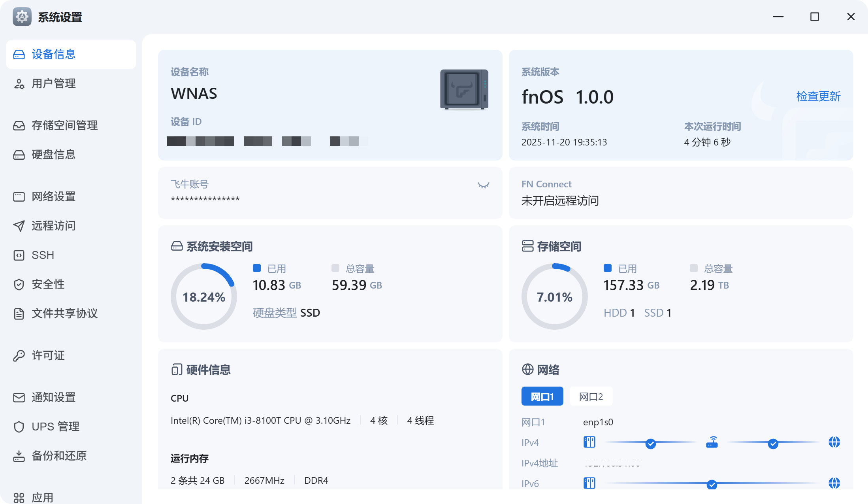
Task: Click the 存储空间管理 storage icon
Action: (19, 126)
